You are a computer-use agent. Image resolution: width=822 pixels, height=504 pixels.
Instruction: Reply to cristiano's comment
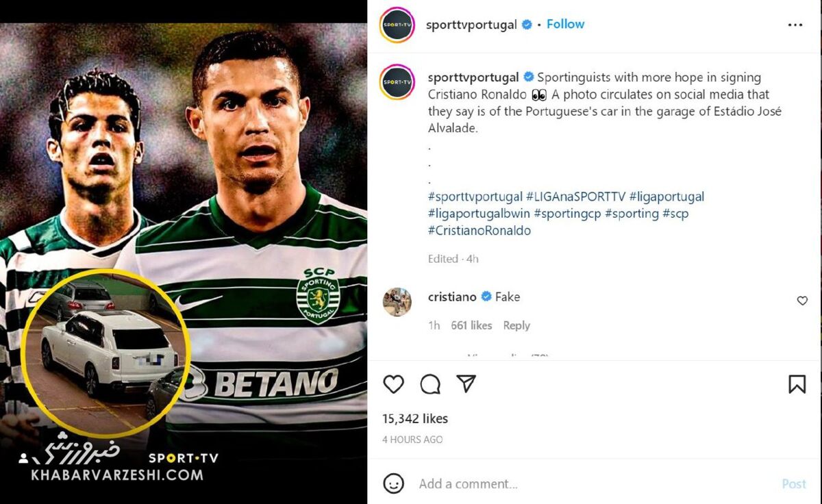pos(516,326)
